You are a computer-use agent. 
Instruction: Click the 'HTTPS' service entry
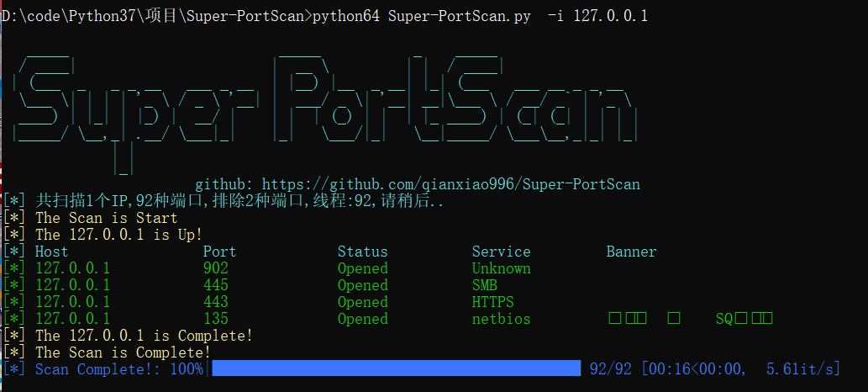(x=492, y=302)
